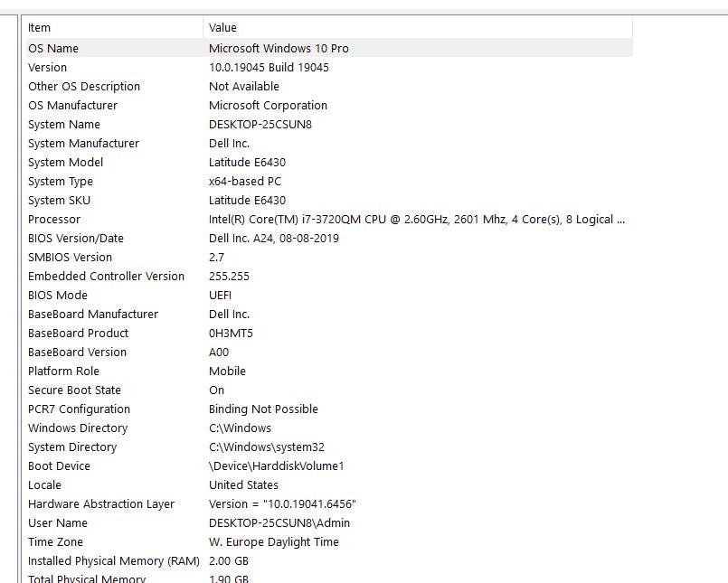Select the Hardware Abstraction Layer row
Viewport: 728px width, 583px height.
[329, 504]
